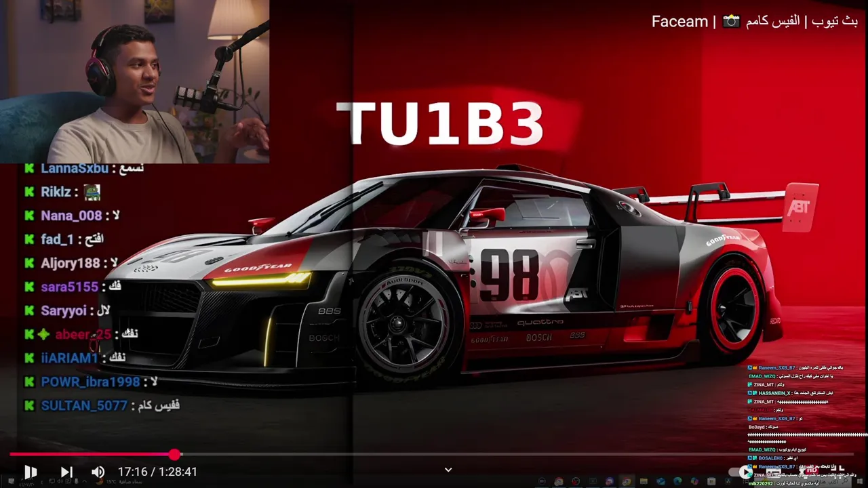Click chat user Saryyoi

[64, 310]
